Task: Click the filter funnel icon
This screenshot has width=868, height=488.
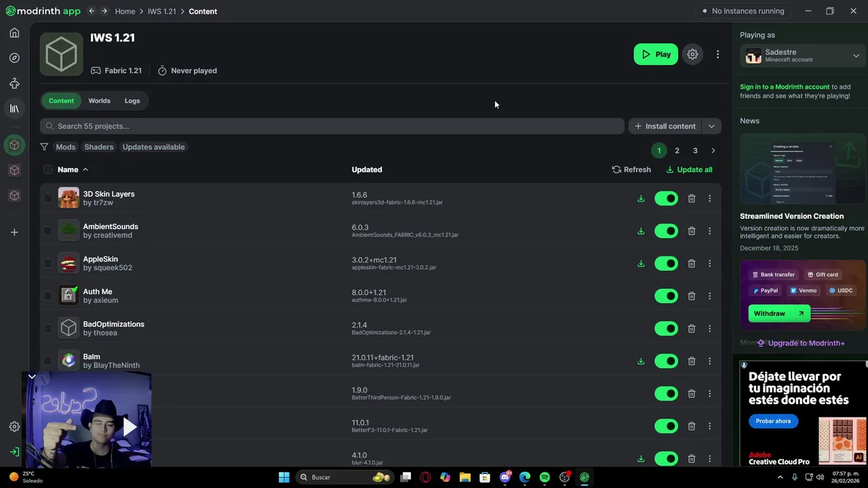Action: pyautogui.click(x=44, y=147)
